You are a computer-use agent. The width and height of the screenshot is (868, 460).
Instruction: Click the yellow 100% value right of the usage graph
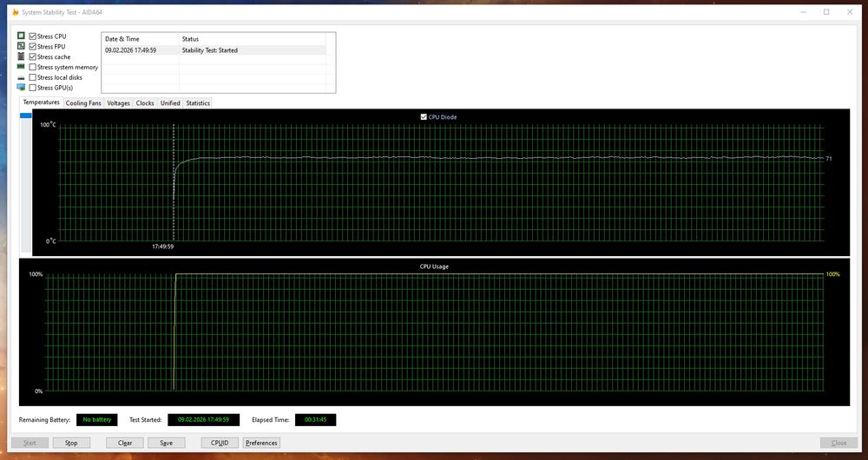[833, 274]
